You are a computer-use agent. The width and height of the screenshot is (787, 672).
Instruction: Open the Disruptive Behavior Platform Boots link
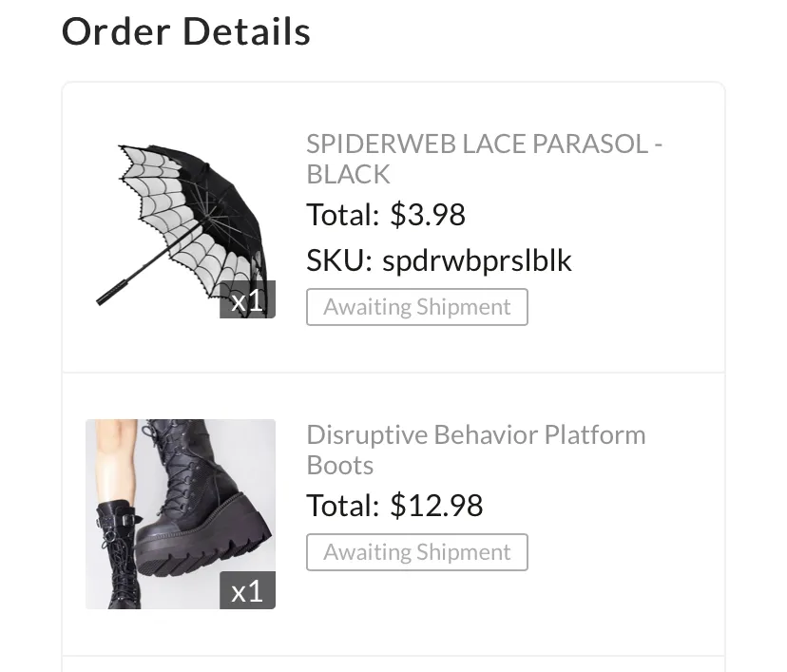(476, 450)
